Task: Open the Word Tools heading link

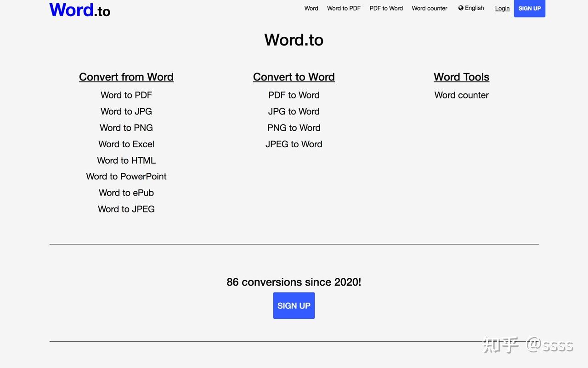Action: tap(461, 77)
